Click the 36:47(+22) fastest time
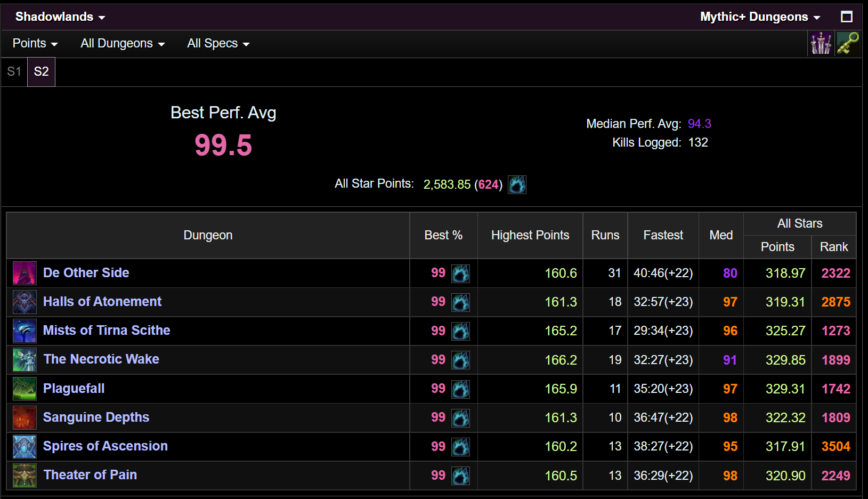This screenshot has height=499, width=868. click(663, 417)
